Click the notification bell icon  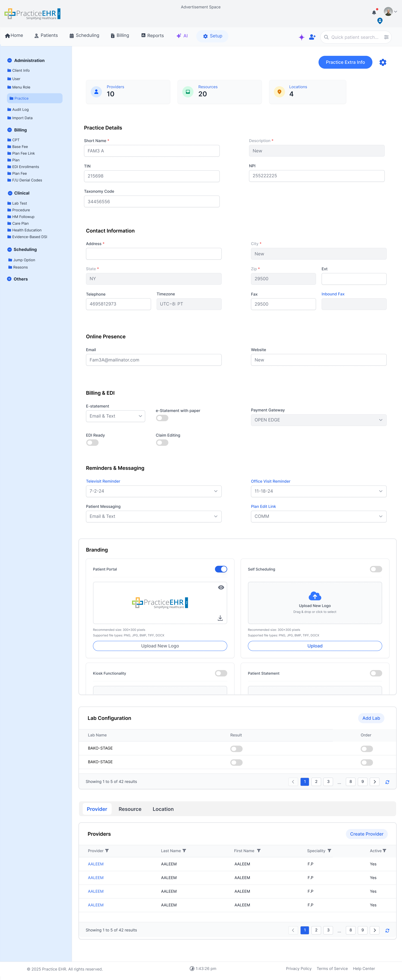tap(374, 13)
